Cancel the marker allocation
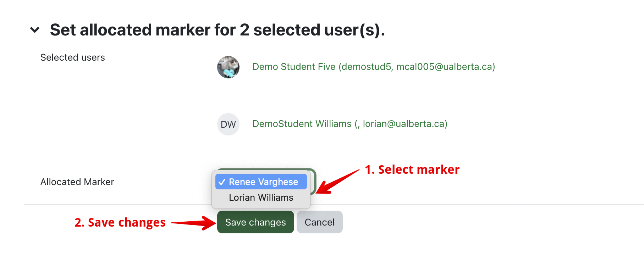Image resolution: width=644 pixels, height=261 pixels. click(319, 222)
